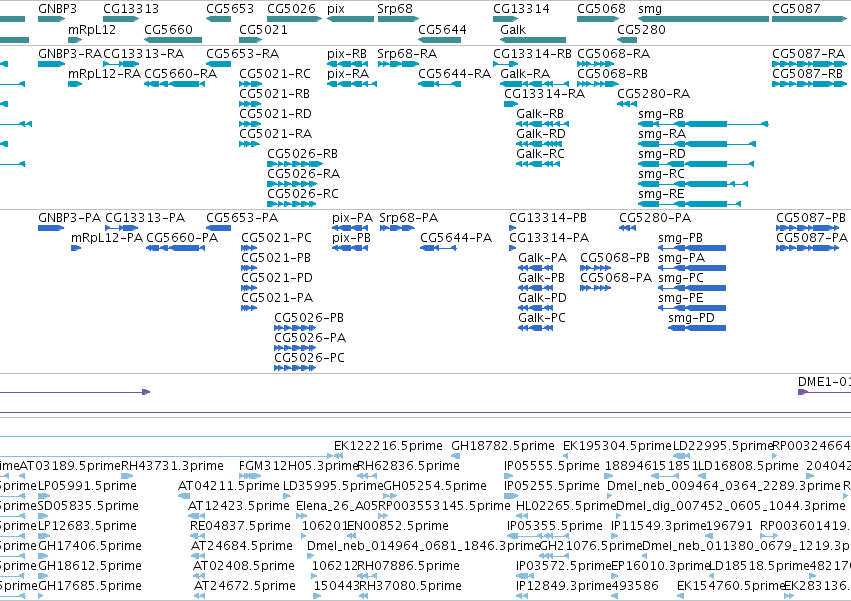Select protein CG5660-PA
Image resolution: width=851 pixels, height=601 pixels.
(182, 238)
